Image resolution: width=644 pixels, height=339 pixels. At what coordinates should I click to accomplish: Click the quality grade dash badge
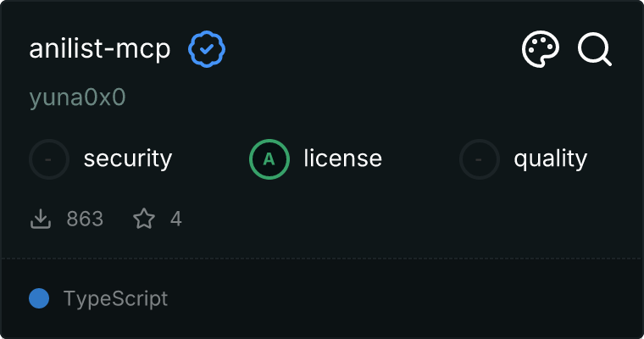click(x=480, y=158)
